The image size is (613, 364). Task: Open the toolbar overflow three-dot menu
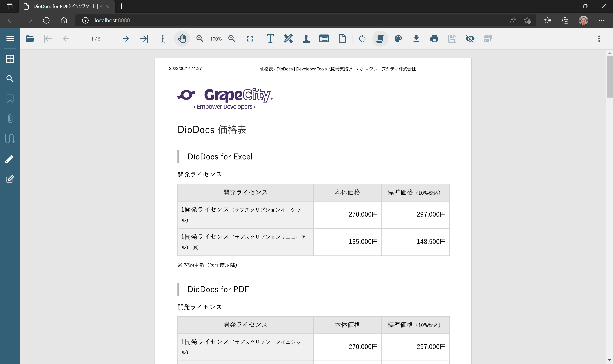tap(599, 38)
